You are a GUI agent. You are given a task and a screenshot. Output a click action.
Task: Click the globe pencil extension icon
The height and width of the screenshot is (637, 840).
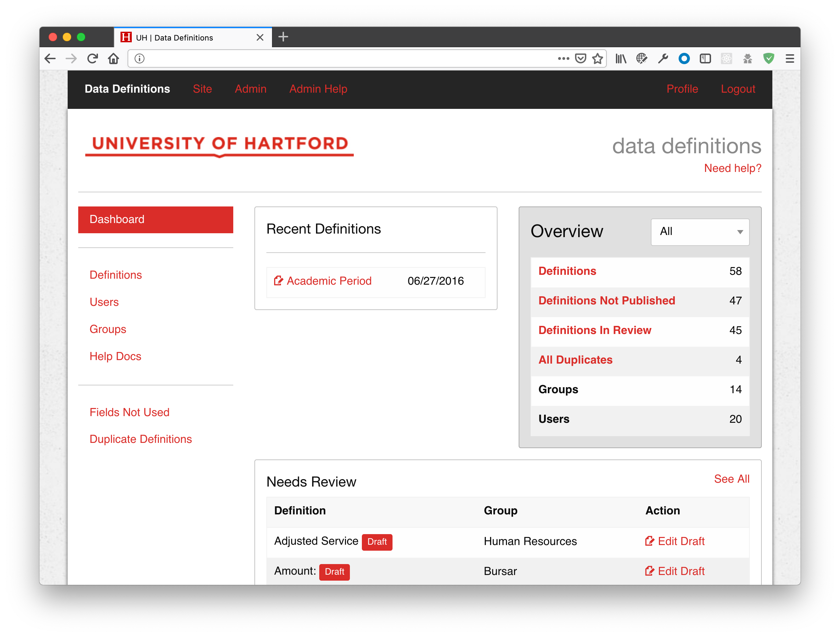pos(642,59)
